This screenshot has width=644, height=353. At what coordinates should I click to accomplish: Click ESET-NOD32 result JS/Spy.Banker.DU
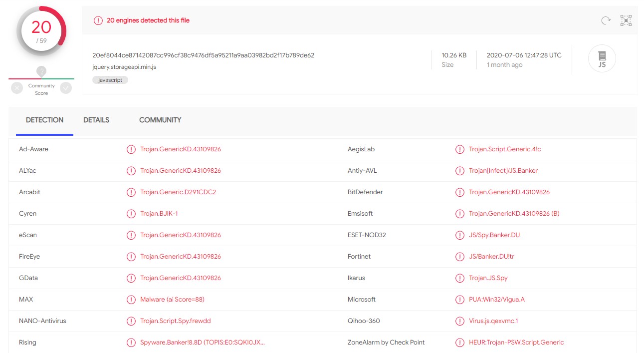coord(494,235)
